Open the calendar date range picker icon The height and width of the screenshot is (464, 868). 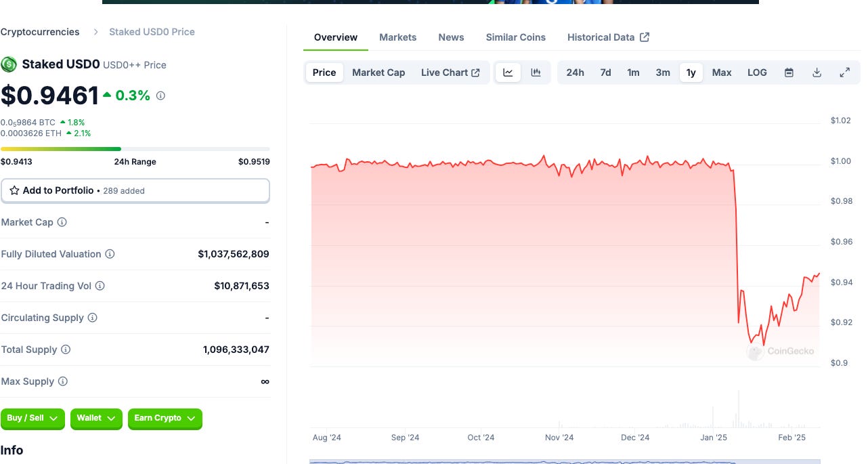click(x=789, y=72)
